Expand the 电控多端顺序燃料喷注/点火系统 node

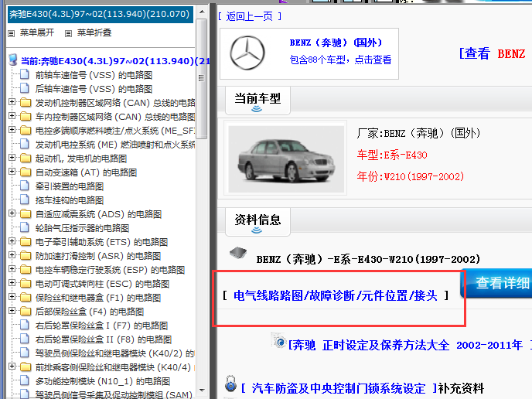point(12,130)
